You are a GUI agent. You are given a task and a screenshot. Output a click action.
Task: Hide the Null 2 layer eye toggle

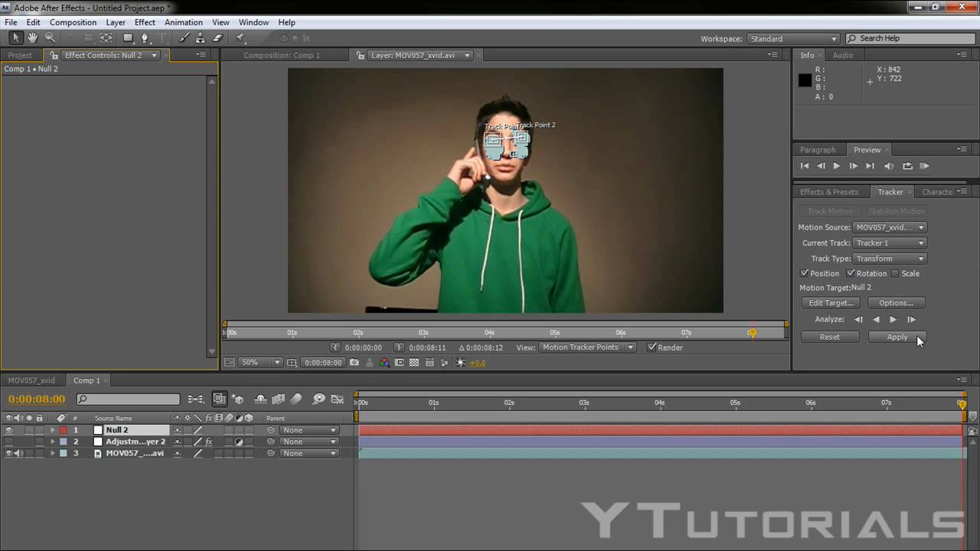point(9,430)
